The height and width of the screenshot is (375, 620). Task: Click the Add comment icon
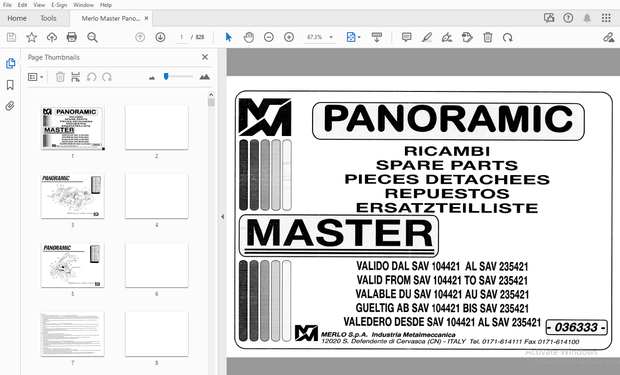(406, 37)
